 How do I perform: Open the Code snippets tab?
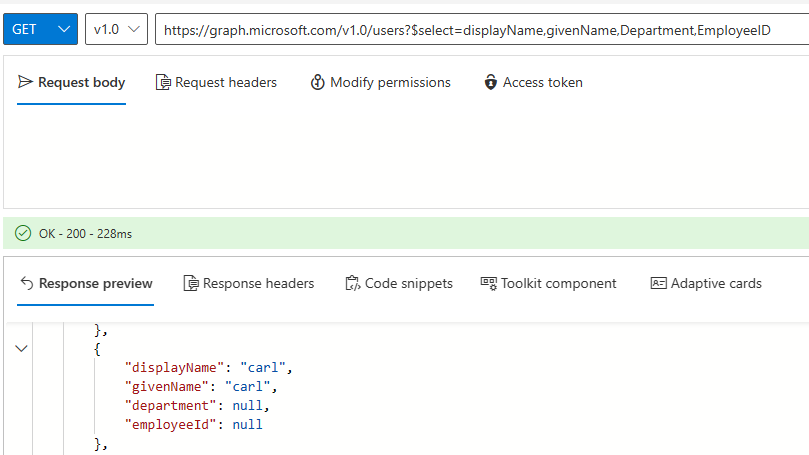coord(399,284)
